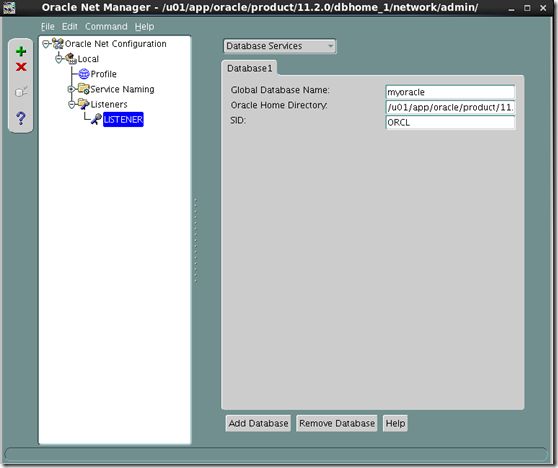Select the Local tree label
Viewport: 558px width, 468px height.
click(x=88, y=59)
